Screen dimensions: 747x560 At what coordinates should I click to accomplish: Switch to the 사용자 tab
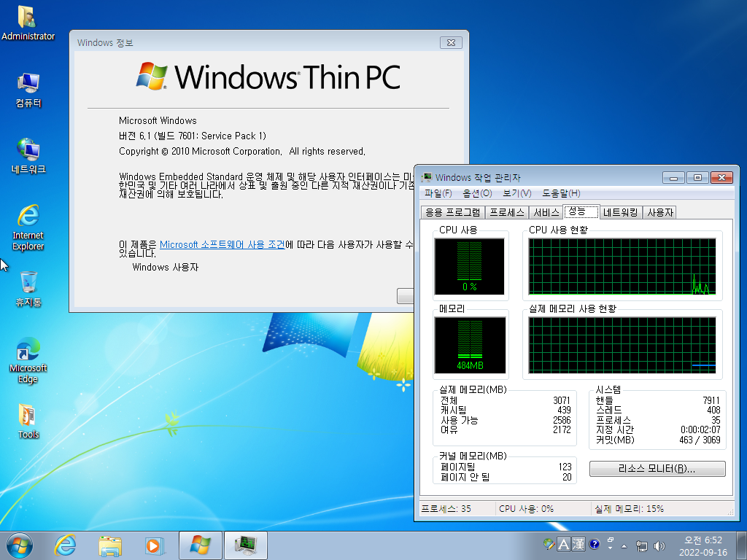tap(659, 212)
